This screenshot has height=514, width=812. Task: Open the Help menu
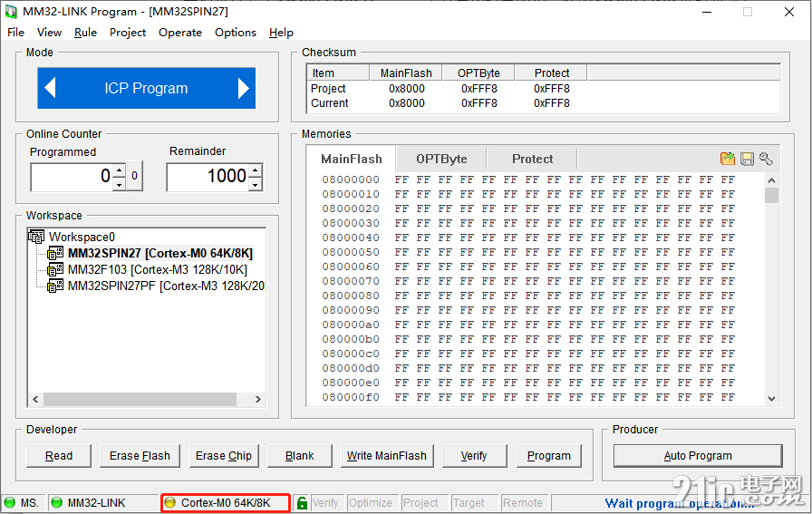[x=281, y=32]
